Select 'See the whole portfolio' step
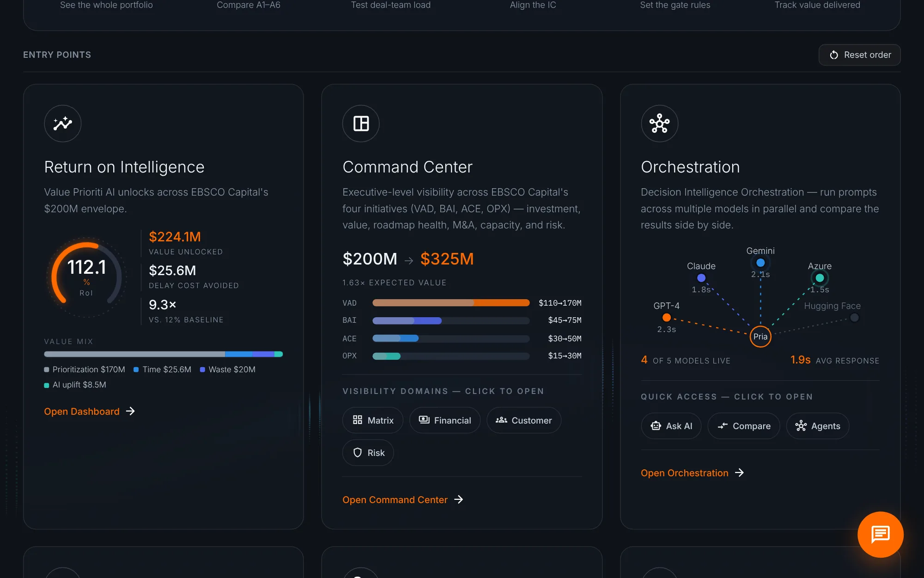Image resolution: width=924 pixels, height=578 pixels. point(106,5)
